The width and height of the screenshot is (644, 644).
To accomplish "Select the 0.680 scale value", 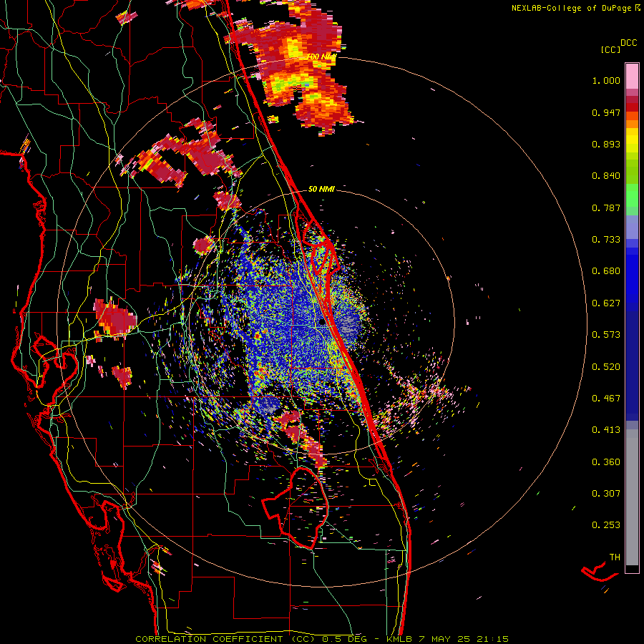I will click(606, 271).
